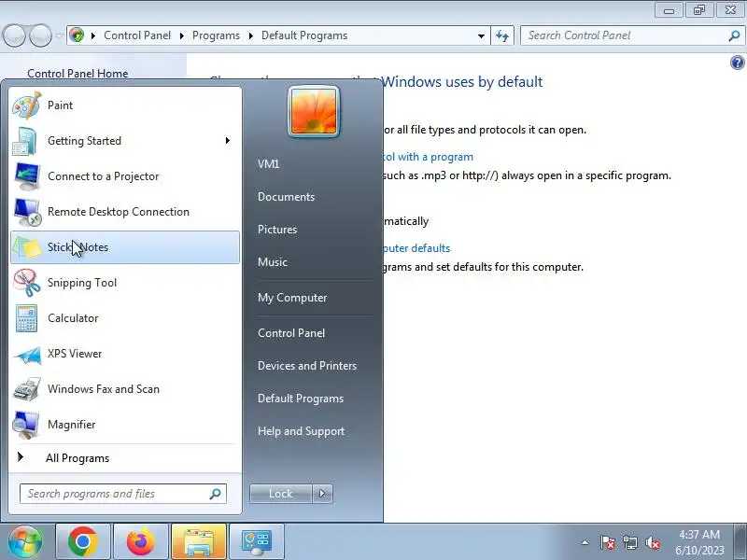Click the Start menu search magnifier icon
This screenshot has height=560, width=747.
click(216, 494)
